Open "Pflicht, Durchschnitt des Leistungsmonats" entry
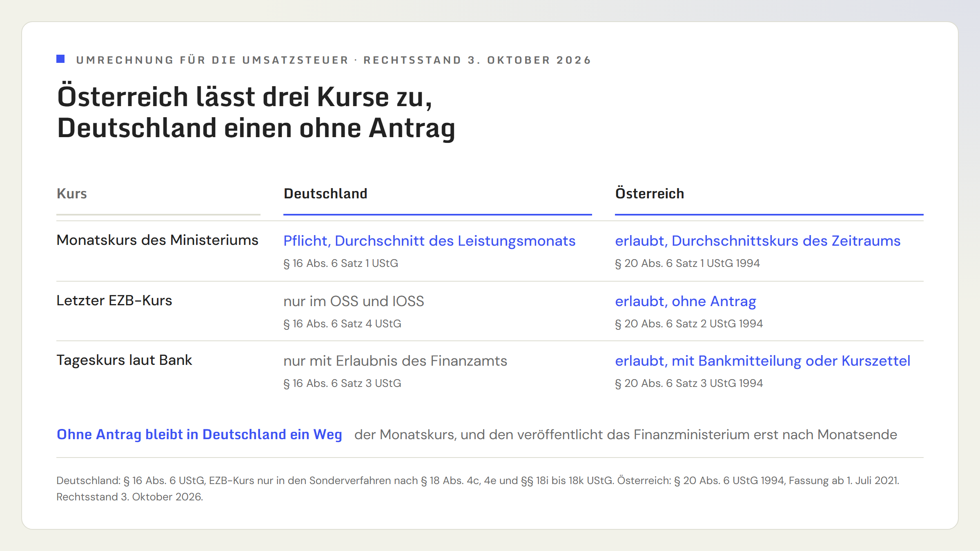980x551 pixels. [x=430, y=241]
